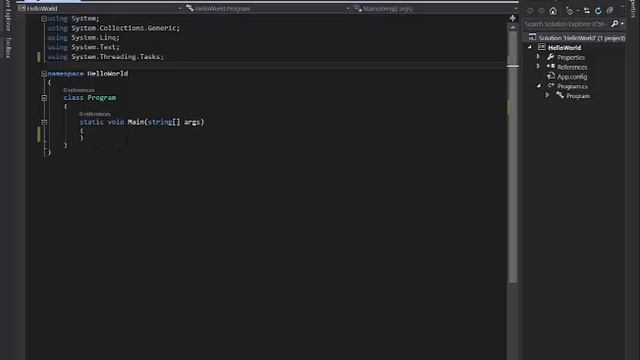Click the Search Solution Explorer input field
This screenshot has height=360, width=640.
tap(566, 24)
